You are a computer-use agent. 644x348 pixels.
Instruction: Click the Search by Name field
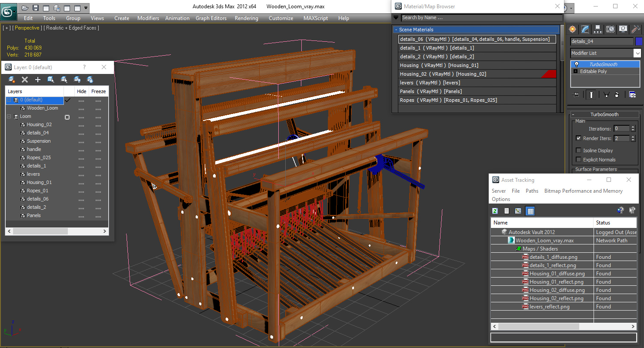[x=481, y=18]
